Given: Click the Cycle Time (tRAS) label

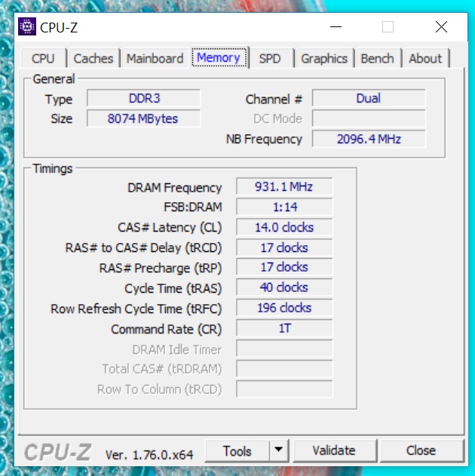Looking at the screenshot, I should (x=173, y=289).
